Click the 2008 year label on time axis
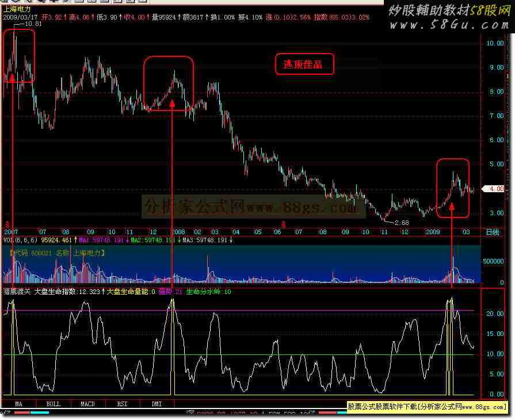The height and width of the screenshot is (420, 515). pos(178,232)
